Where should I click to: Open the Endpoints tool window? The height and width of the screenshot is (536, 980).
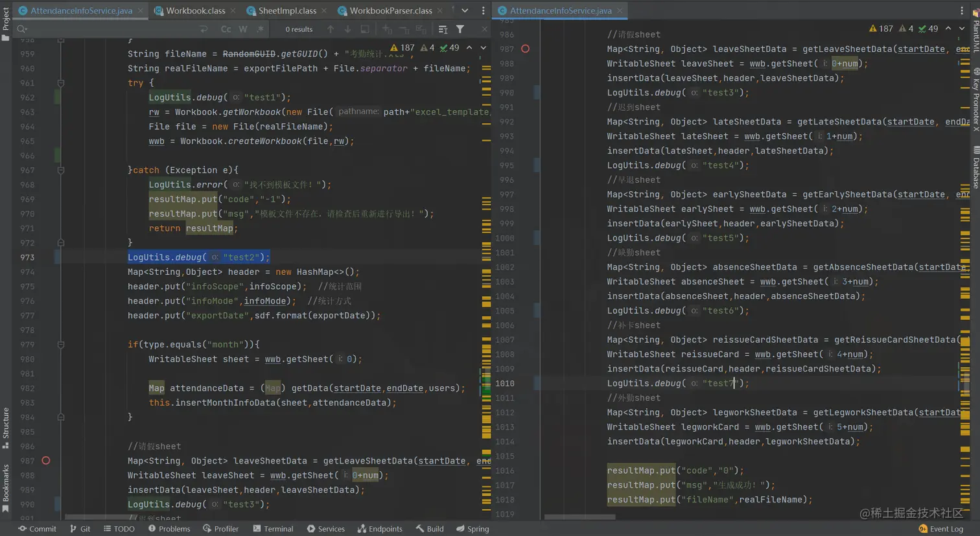click(380, 529)
